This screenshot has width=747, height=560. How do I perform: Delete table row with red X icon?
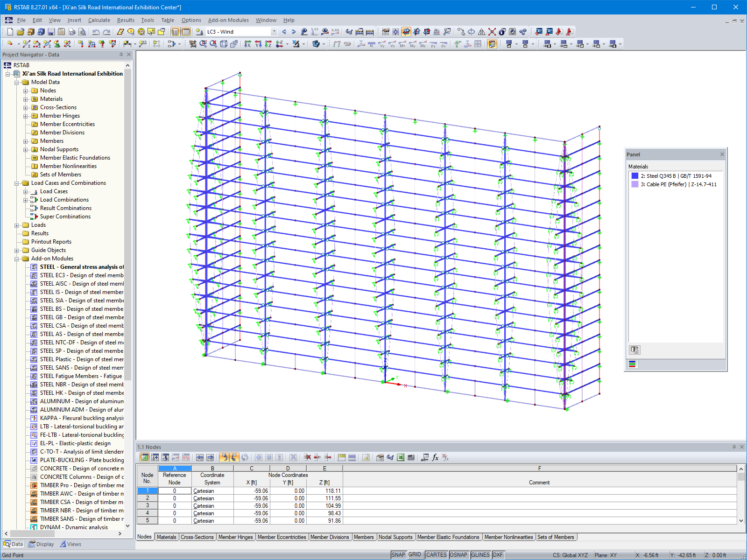(307, 457)
